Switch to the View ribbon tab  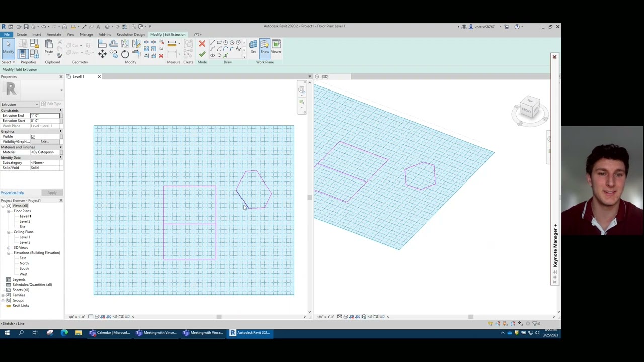[x=70, y=35]
